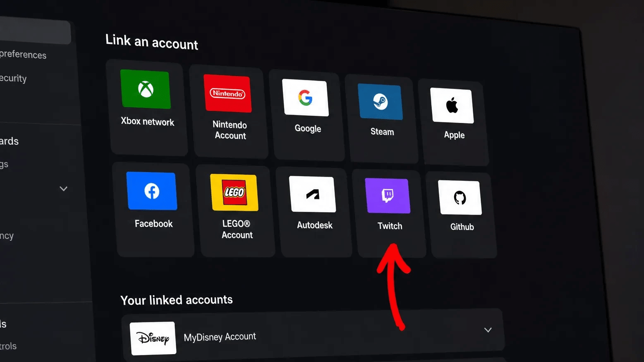644x362 pixels.
Task: Click the 'Twitch' card label
Action: (390, 226)
